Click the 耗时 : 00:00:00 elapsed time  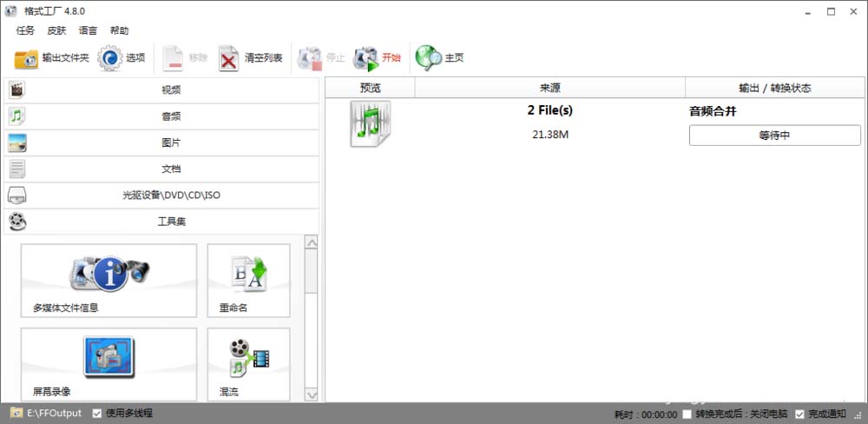coord(646,414)
